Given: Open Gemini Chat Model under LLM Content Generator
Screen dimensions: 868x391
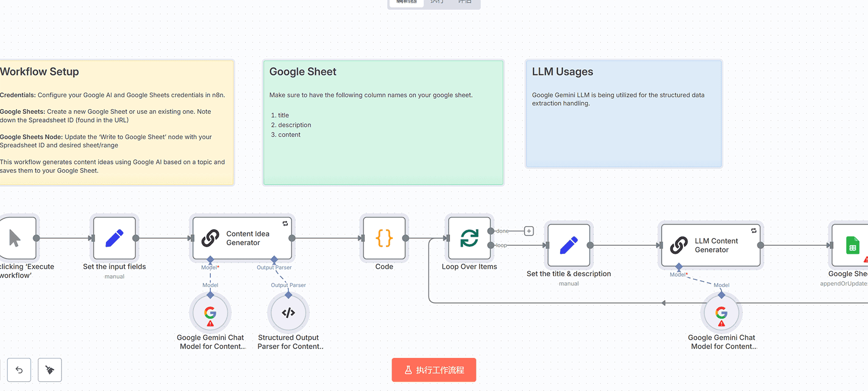Looking at the screenshot, I should 721,313.
